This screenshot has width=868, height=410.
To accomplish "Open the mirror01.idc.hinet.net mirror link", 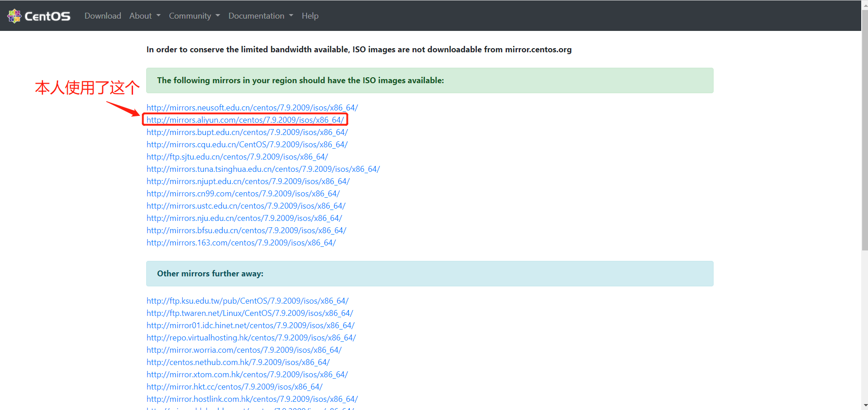I will pyautogui.click(x=250, y=325).
